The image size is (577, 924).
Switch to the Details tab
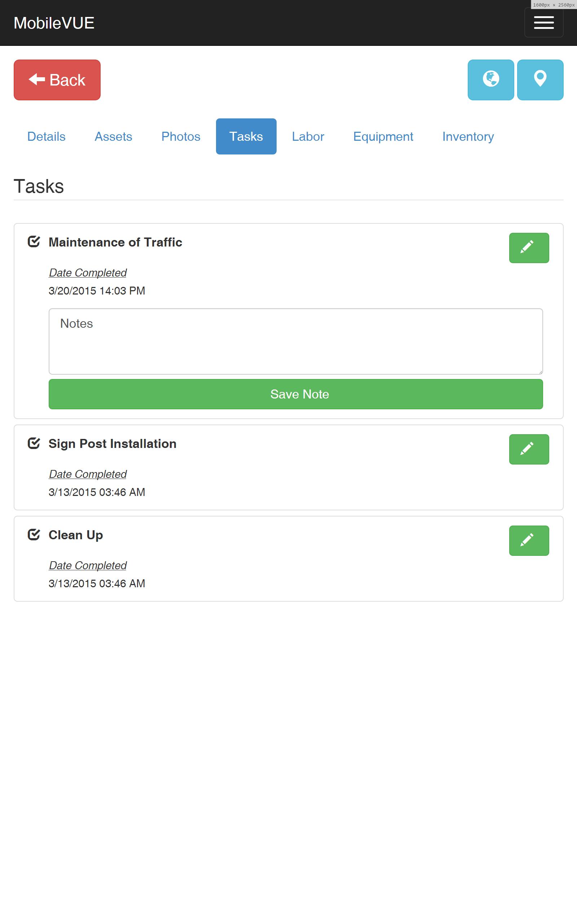47,136
